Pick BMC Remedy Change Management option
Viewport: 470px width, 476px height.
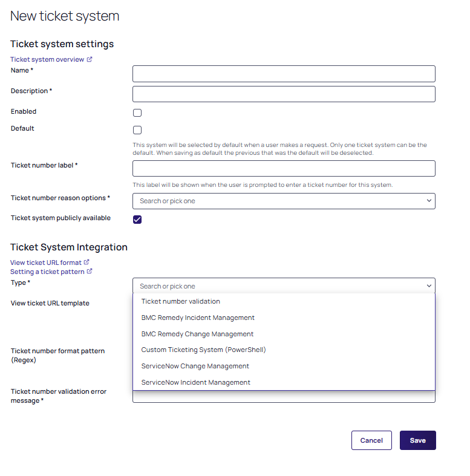click(x=197, y=334)
